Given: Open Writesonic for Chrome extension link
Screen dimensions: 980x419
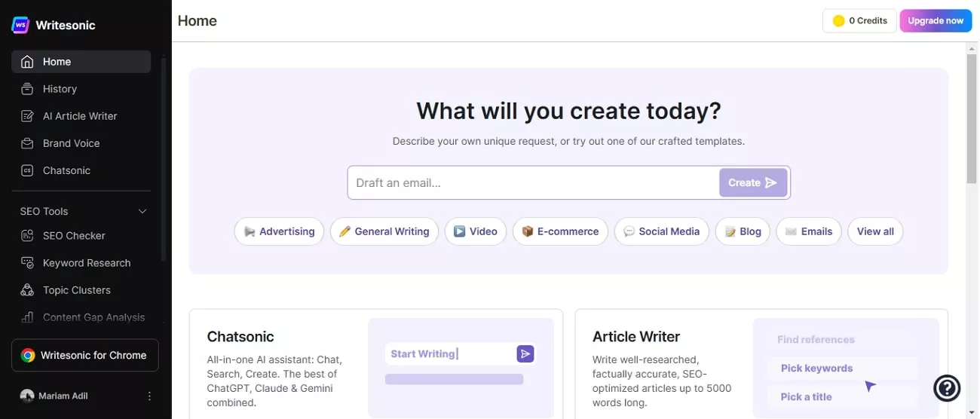Looking at the screenshot, I should coord(85,355).
